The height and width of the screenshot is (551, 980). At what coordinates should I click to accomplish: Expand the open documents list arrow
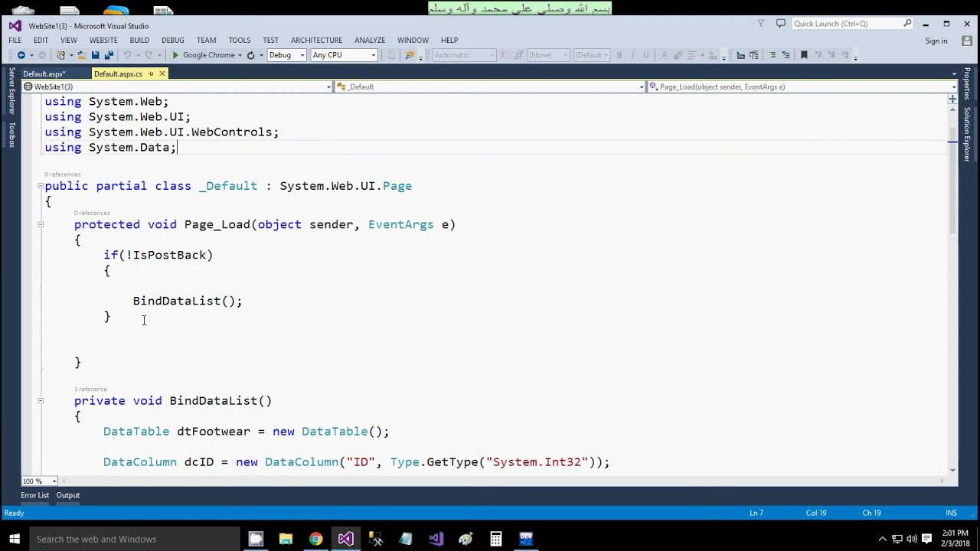pos(954,73)
